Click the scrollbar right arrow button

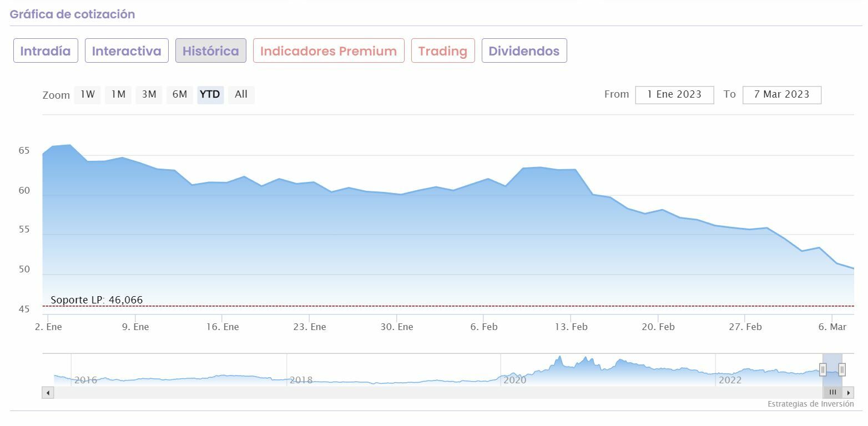click(849, 393)
